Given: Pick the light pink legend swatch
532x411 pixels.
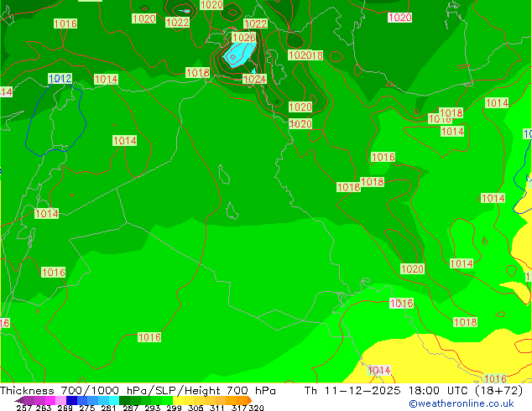Looking at the screenshot, I should pos(60,400).
